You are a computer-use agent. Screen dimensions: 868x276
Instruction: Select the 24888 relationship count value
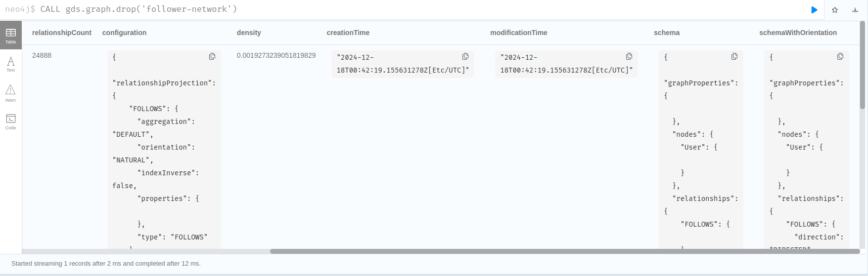42,55
